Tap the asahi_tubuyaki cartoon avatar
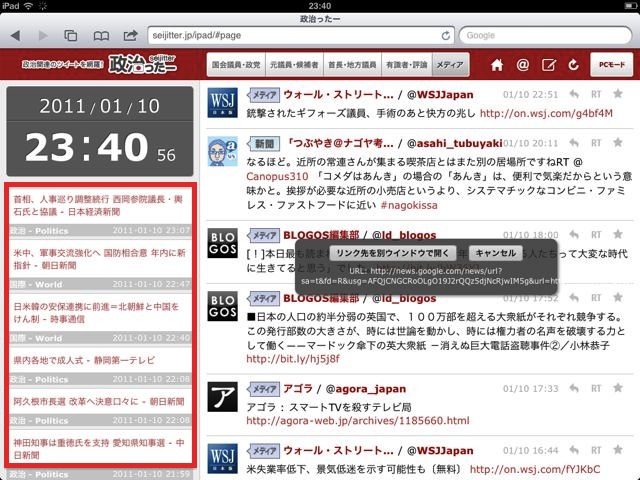 (222, 151)
